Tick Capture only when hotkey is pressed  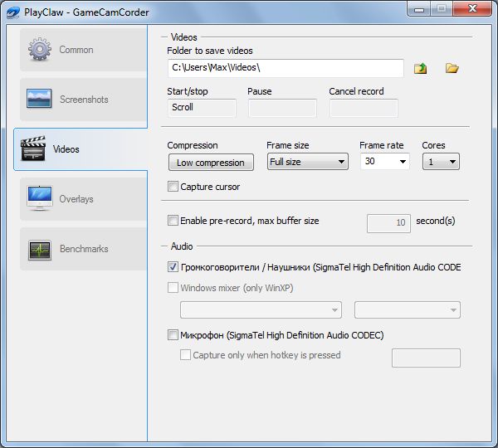[185, 354]
